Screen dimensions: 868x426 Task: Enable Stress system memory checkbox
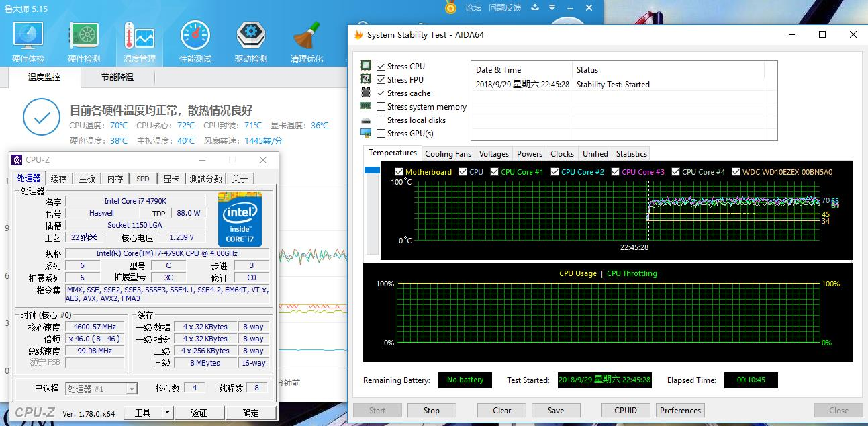pyautogui.click(x=381, y=107)
